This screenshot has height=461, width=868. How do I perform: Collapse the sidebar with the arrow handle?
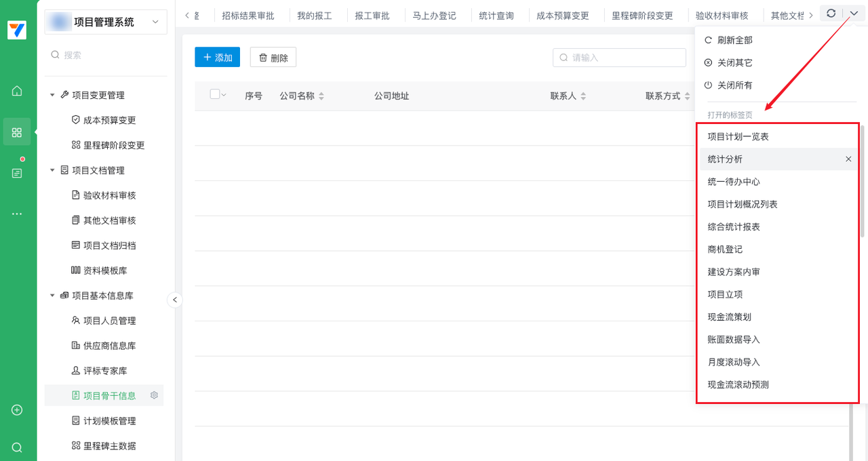tap(175, 300)
